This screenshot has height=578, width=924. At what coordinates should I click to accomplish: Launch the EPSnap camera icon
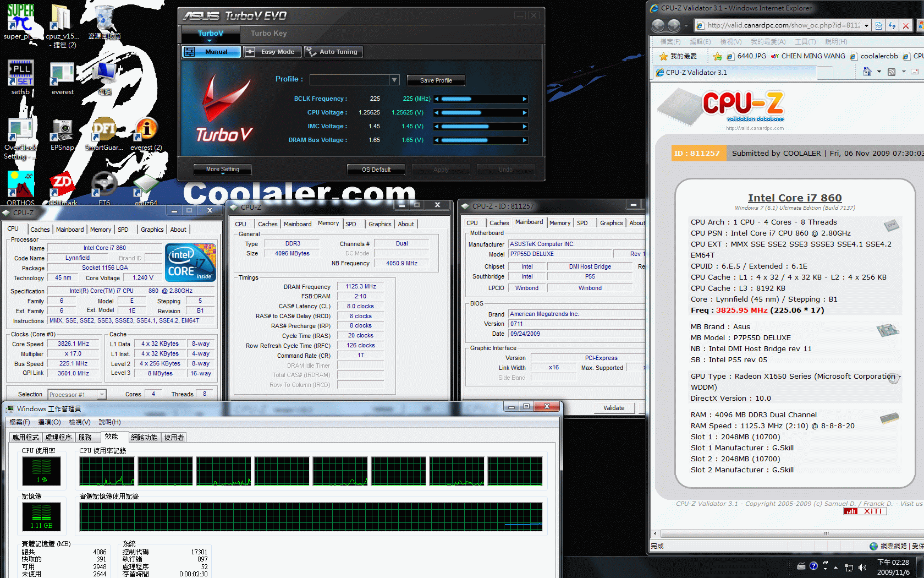(x=62, y=134)
